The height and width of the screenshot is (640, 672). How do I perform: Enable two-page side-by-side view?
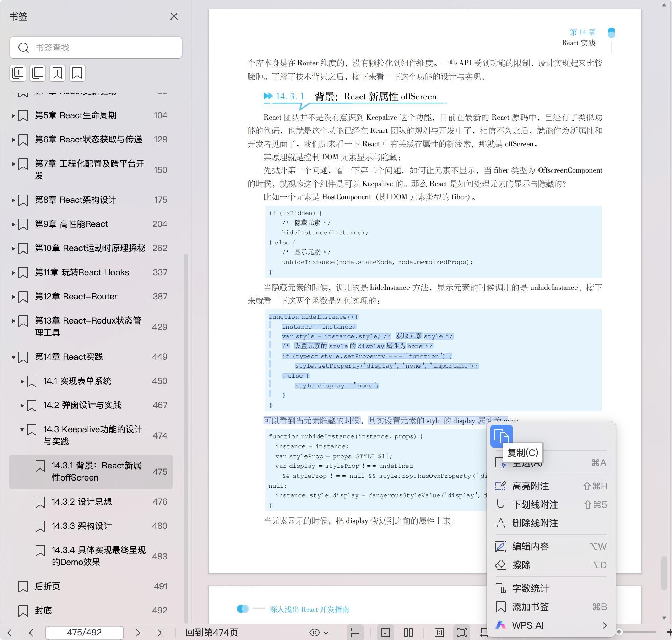[408, 633]
